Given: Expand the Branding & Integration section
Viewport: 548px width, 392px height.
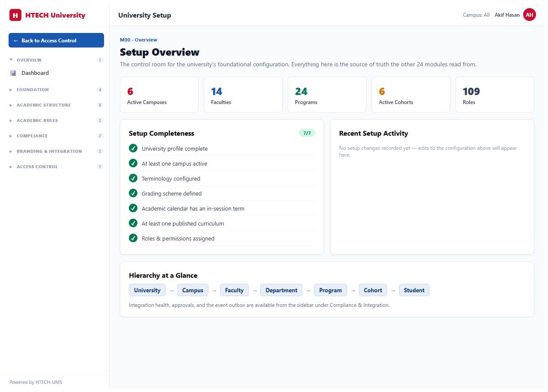Looking at the screenshot, I should 56,151.
